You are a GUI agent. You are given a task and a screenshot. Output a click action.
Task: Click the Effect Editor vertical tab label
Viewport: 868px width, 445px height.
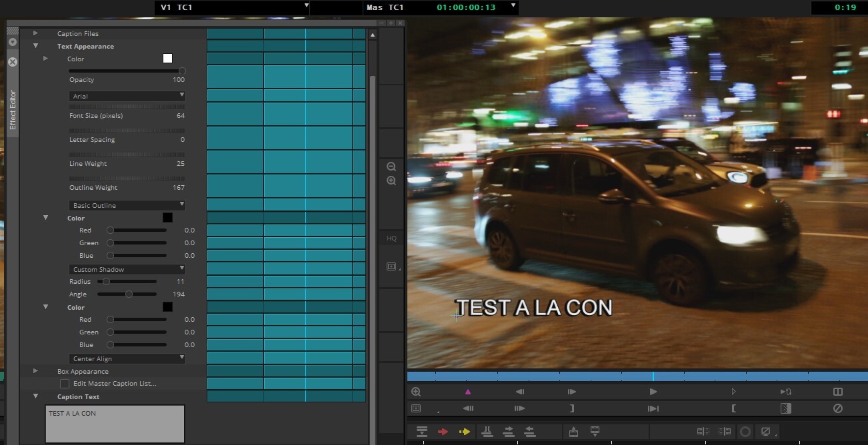[x=13, y=110]
